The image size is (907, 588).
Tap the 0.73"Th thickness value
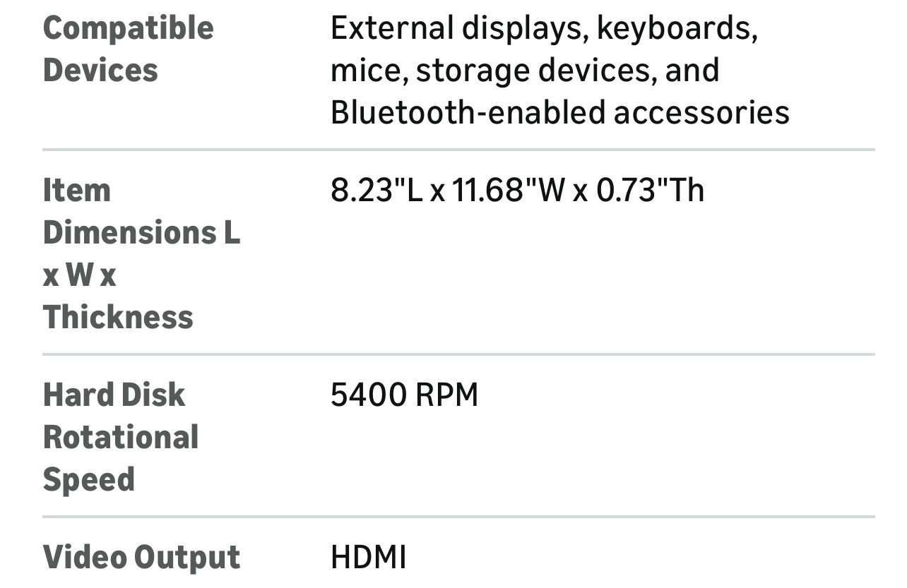click(x=651, y=191)
